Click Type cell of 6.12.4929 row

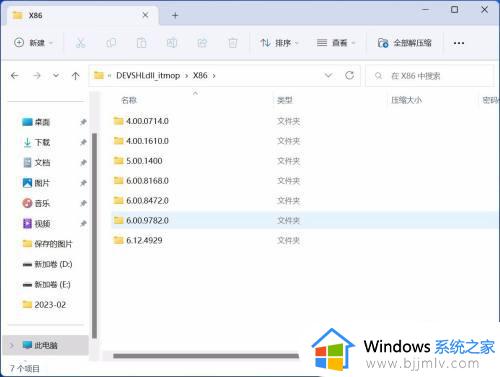coord(289,240)
